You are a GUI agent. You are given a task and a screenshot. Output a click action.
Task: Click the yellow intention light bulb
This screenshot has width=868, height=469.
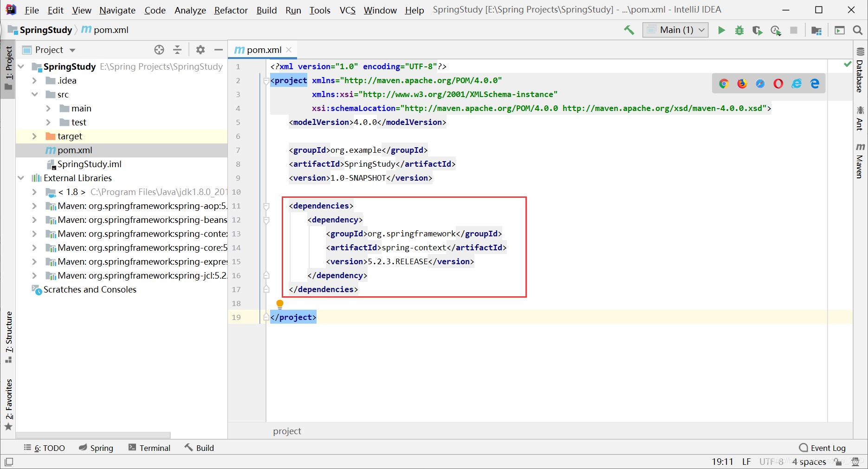[280, 304]
